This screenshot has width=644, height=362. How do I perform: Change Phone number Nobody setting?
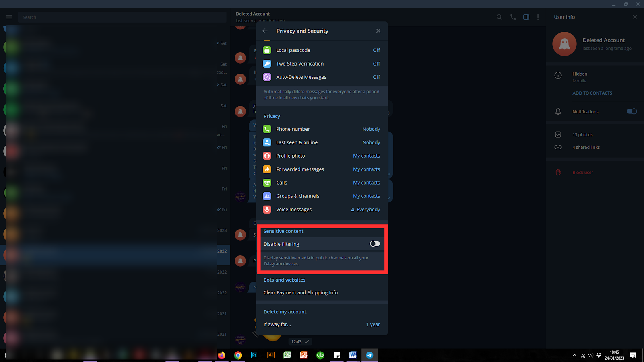371,129
